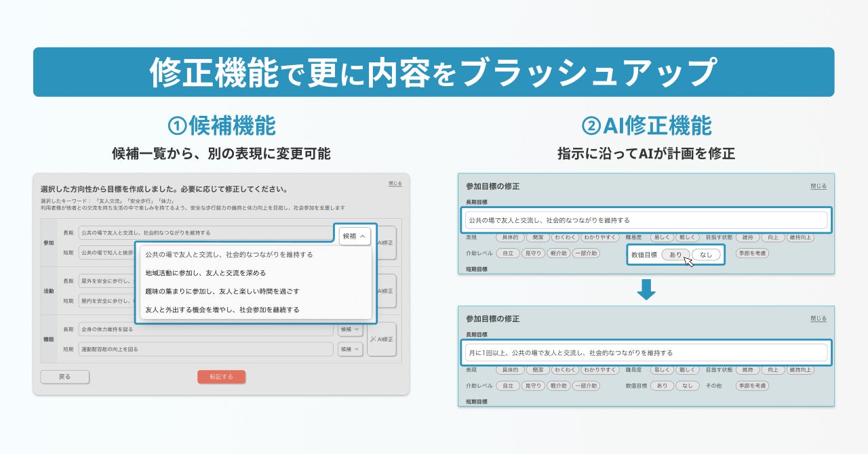Choose candidate 地域活動に参加し、友人と交流を深める

[x=256, y=273]
